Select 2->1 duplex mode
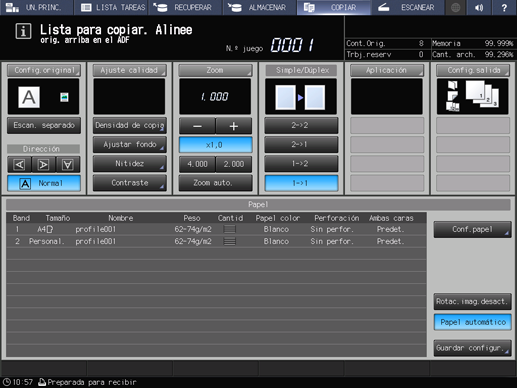The width and height of the screenshot is (517, 388). coord(301,145)
